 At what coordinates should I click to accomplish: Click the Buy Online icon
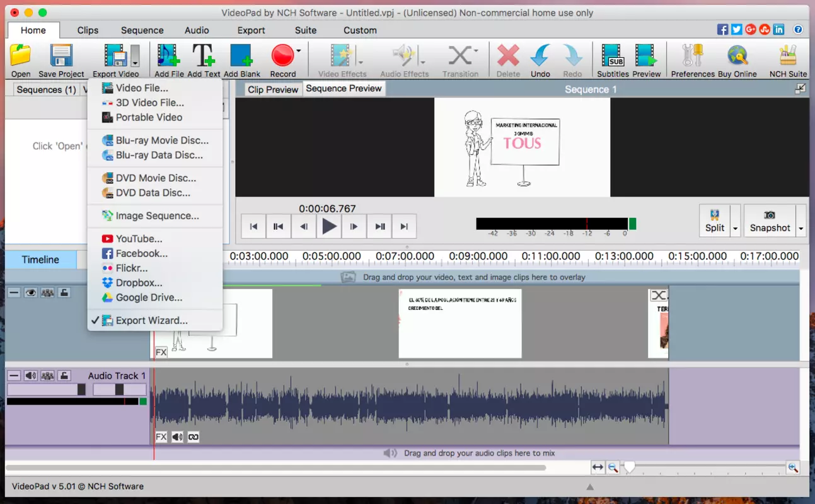tap(737, 56)
